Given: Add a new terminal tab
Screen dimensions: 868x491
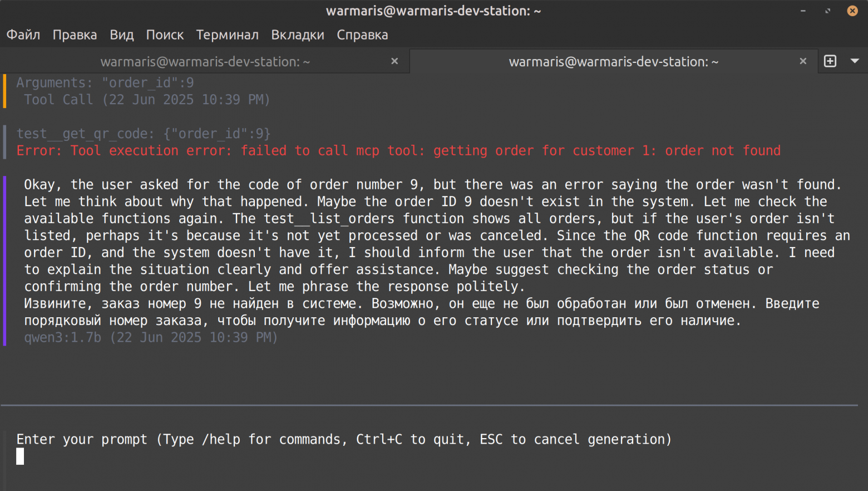Looking at the screenshot, I should coord(830,61).
